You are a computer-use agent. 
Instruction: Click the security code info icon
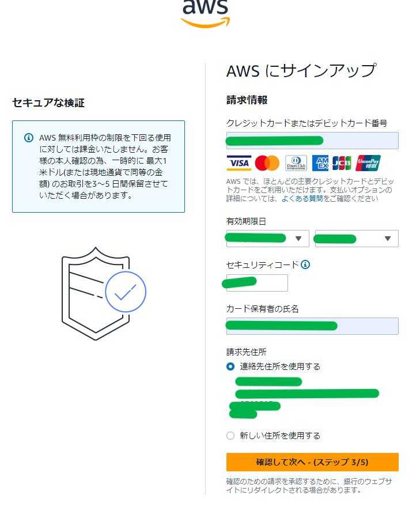(x=305, y=264)
